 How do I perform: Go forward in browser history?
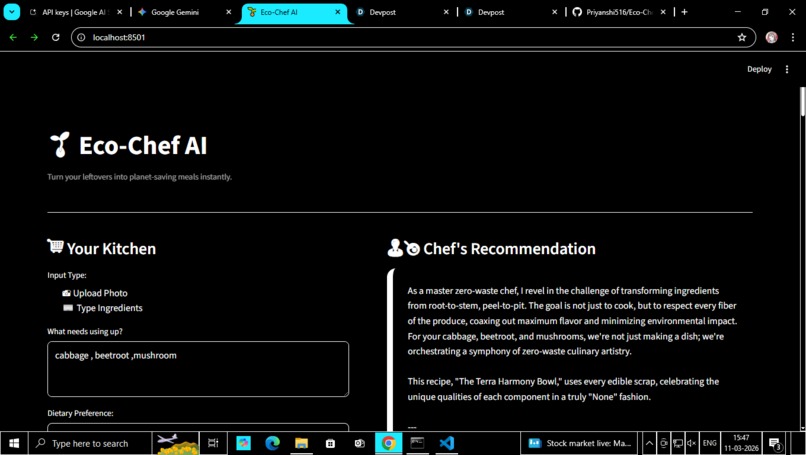[x=34, y=37]
